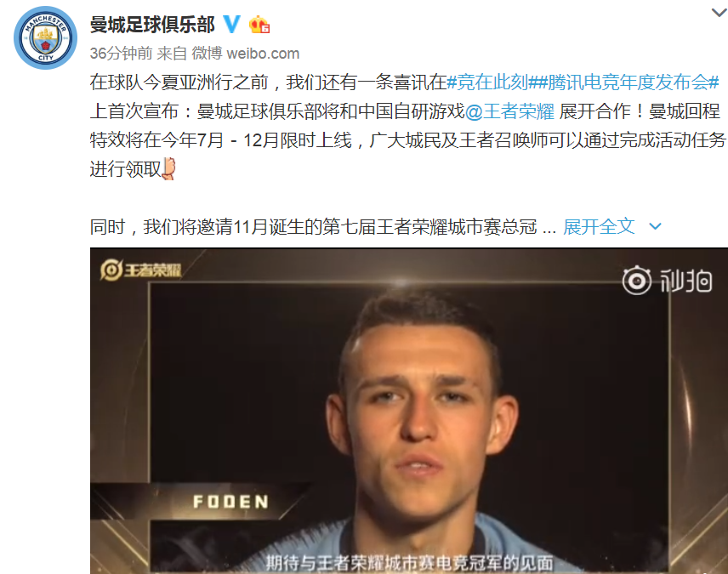Viewport: 728px width, 574px height.
Task: Open the @王者荣耀 mention
Action: tap(509, 111)
